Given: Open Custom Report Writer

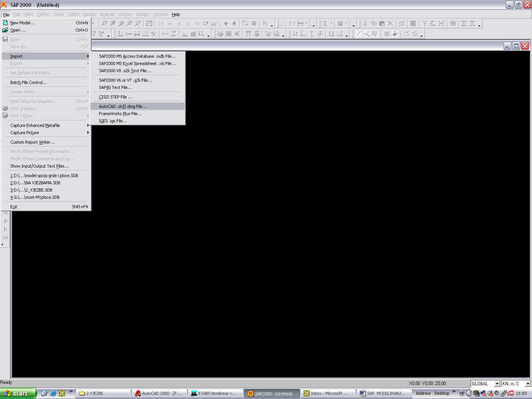Looking at the screenshot, I should 46,142.
